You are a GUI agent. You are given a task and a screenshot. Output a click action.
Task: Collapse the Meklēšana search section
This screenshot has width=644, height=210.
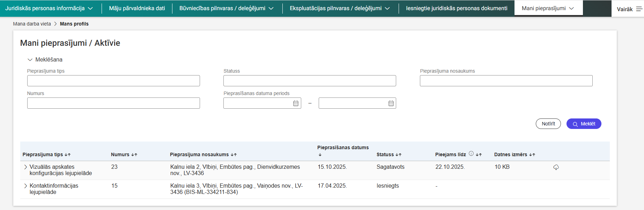click(30, 60)
